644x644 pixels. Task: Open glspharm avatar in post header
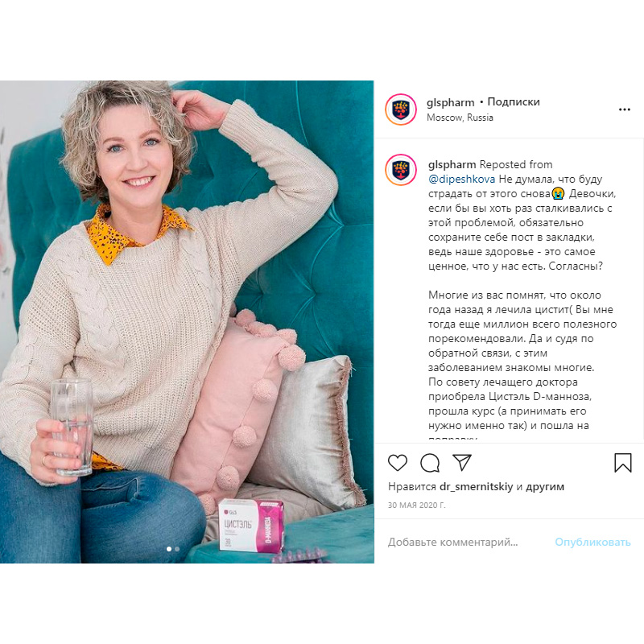[401, 109]
